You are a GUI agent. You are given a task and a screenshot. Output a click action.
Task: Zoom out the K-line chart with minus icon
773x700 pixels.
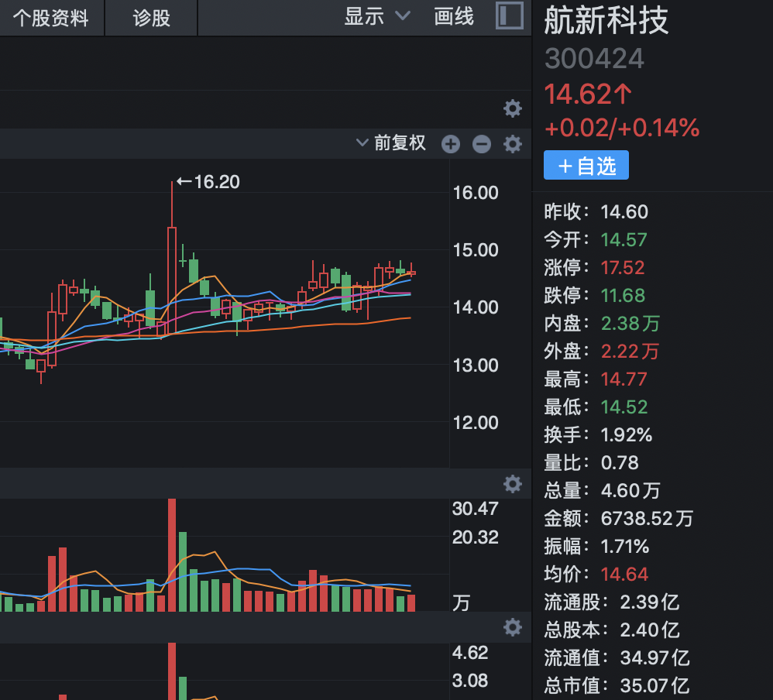(x=482, y=144)
